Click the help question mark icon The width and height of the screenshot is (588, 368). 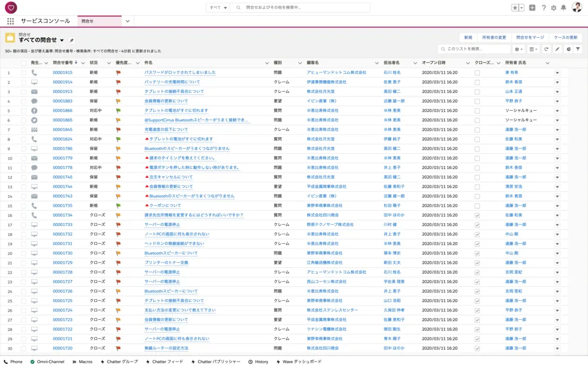pos(543,8)
